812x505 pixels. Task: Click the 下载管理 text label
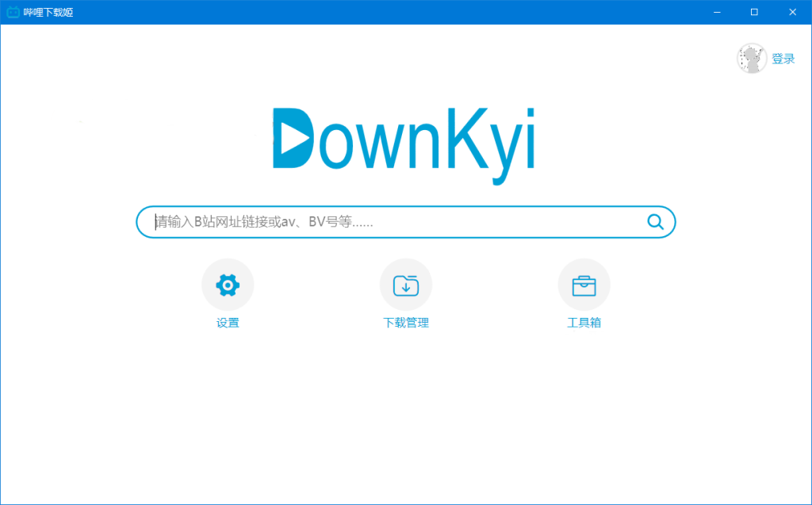(406, 323)
